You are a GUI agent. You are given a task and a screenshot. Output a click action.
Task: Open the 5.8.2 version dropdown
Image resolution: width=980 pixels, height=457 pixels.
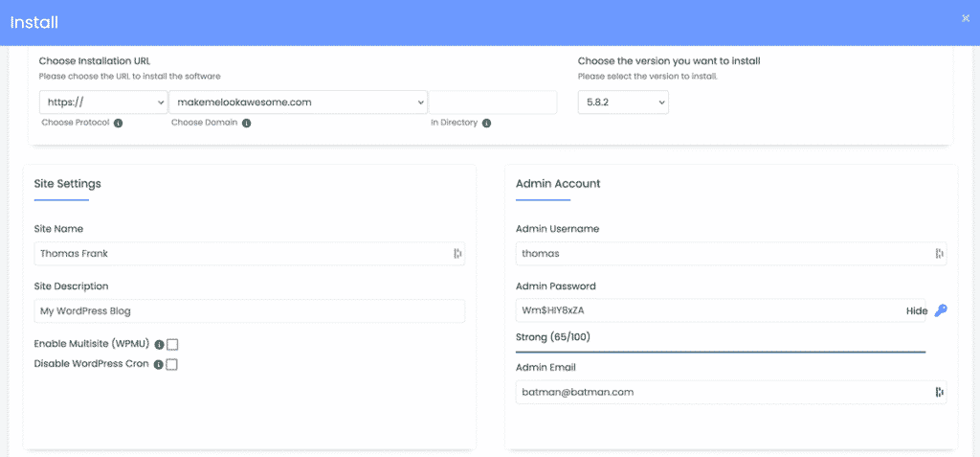pyautogui.click(x=623, y=103)
